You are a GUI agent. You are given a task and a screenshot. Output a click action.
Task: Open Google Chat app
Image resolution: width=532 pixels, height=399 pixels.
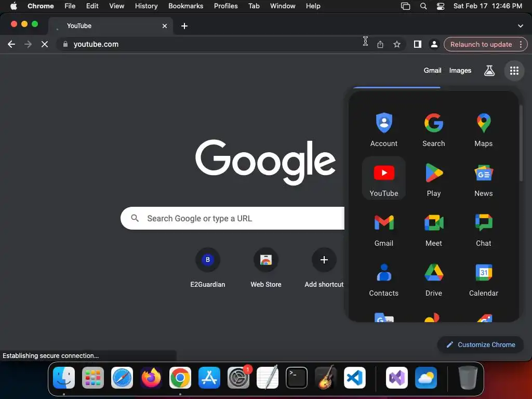(484, 229)
